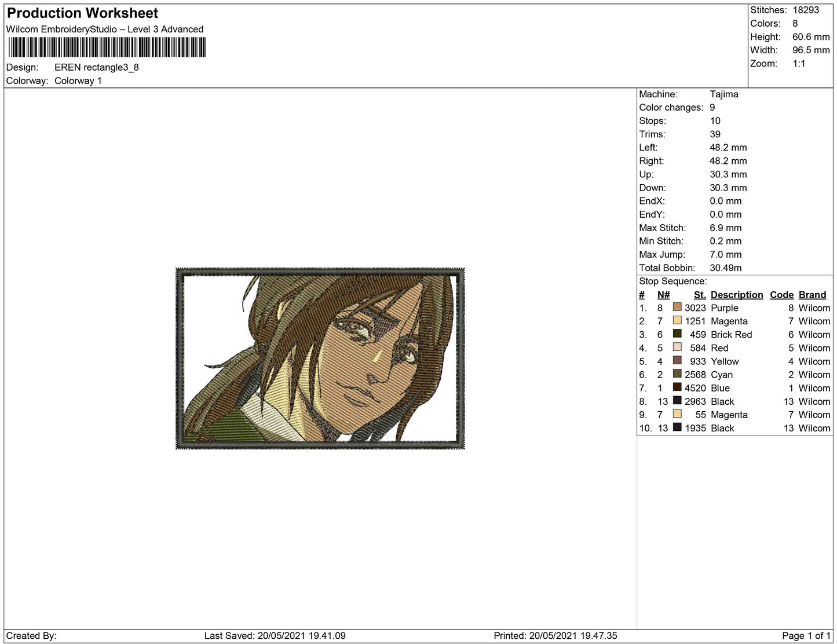837x644 pixels.
Task: Click the Purple color swatch in stop 1
Action: pyautogui.click(x=677, y=307)
